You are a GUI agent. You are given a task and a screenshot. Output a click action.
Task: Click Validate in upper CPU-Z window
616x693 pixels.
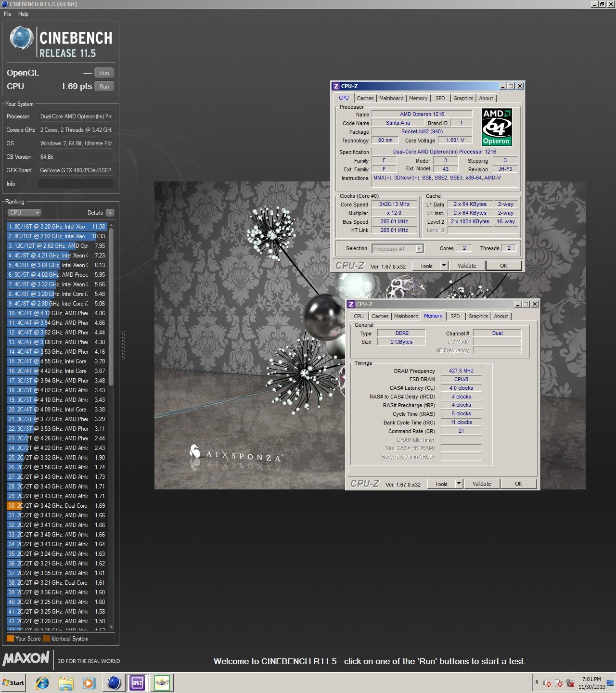467,266
